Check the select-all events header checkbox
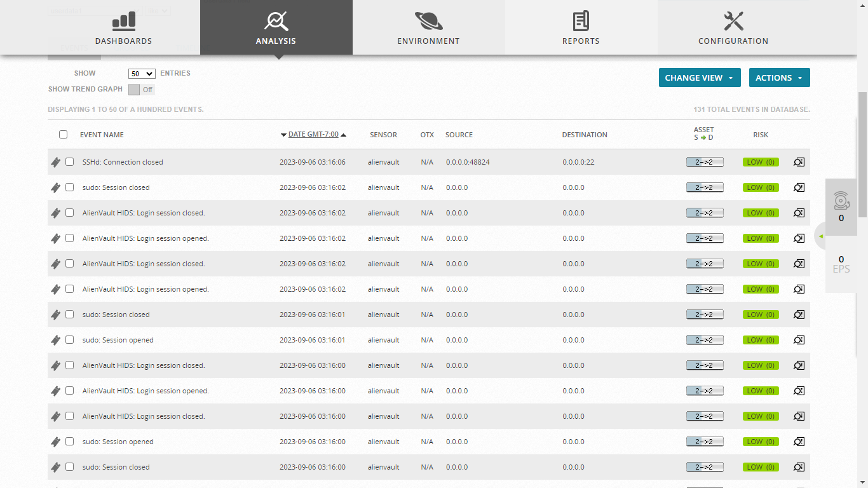Image resolution: width=868 pixels, height=488 pixels. tap(63, 135)
